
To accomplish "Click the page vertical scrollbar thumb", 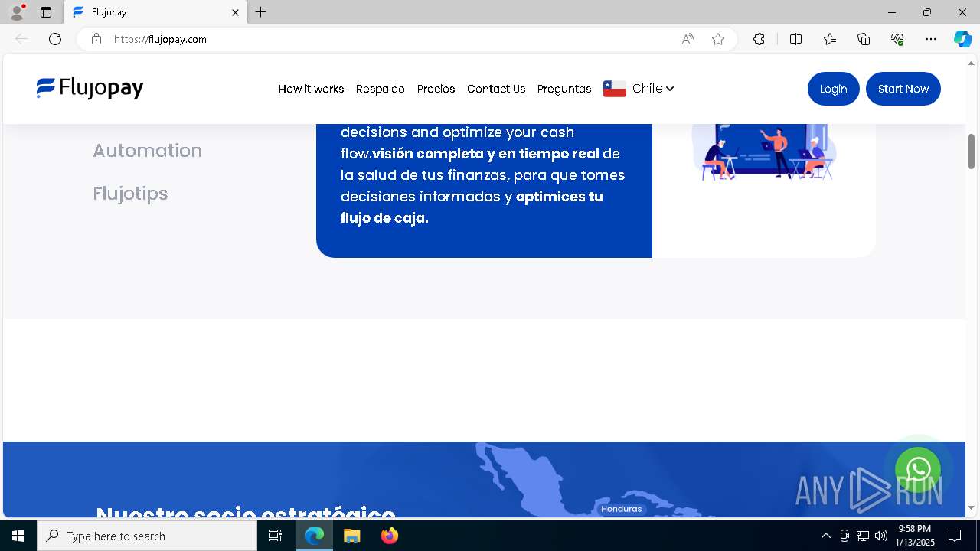I will coord(972,152).
